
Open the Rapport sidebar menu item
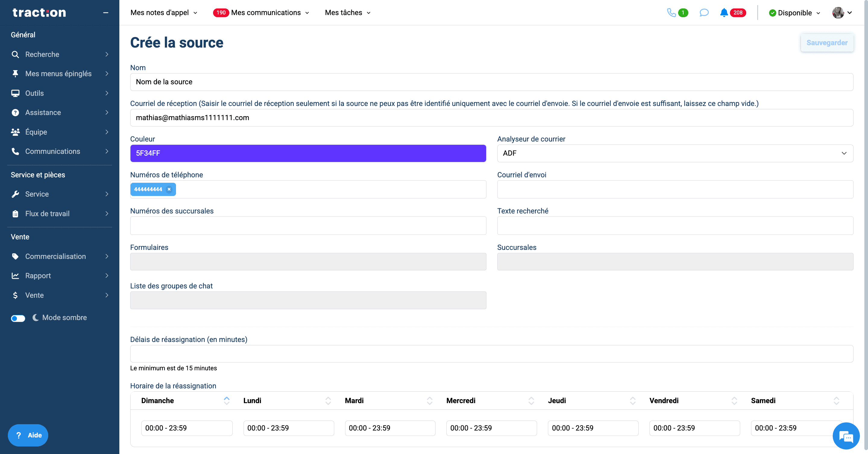coord(60,276)
